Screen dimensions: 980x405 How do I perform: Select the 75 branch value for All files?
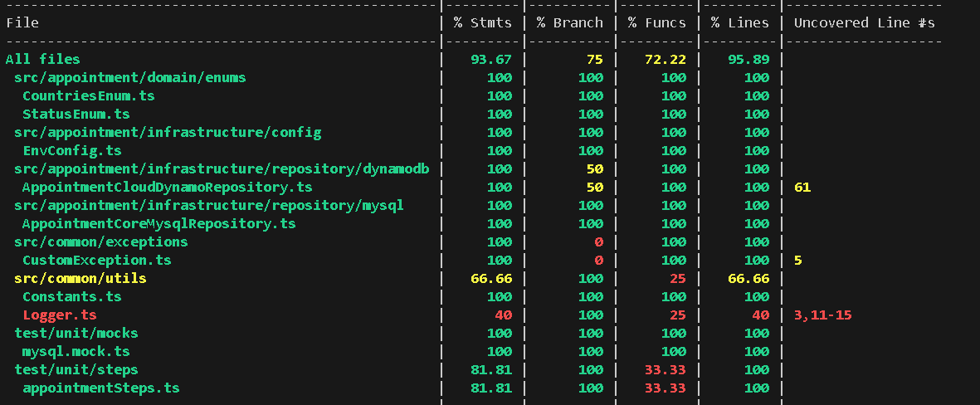coord(595,60)
